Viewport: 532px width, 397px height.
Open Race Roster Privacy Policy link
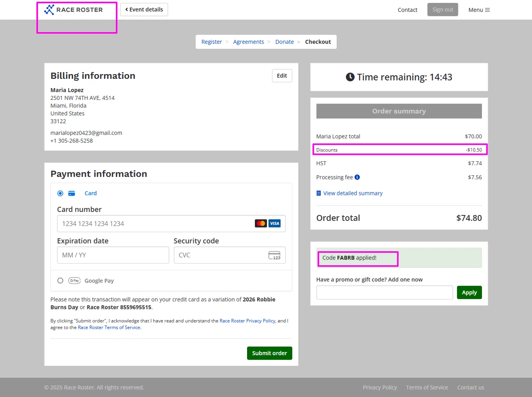[x=247, y=321]
